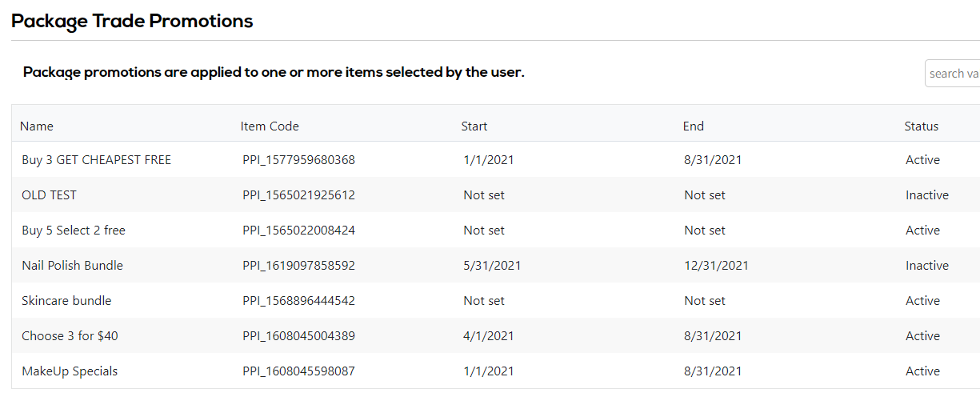The width and height of the screenshot is (980, 413).
Task: Click the Not set start of OLD TEST
Action: point(484,194)
